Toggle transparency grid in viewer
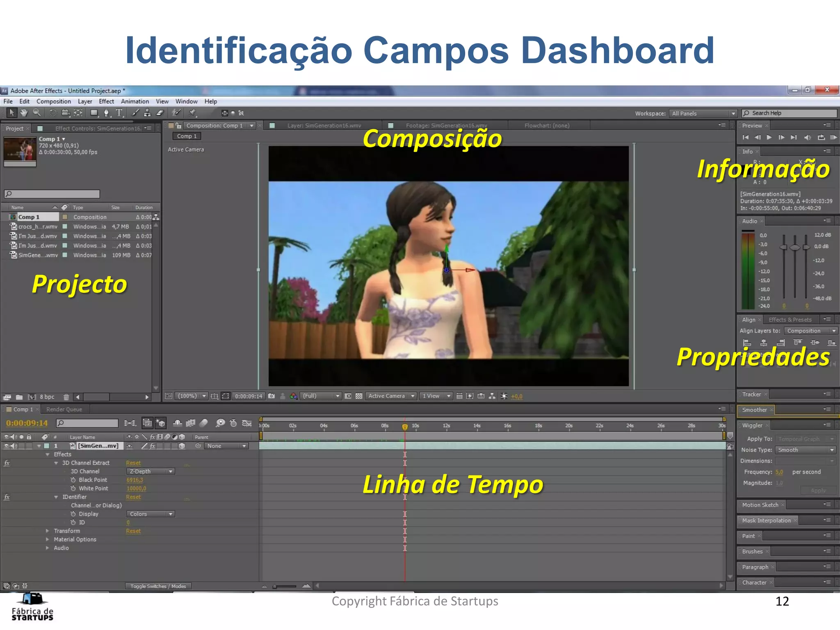The height and width of the screenshot is (630, 840). click(359, 396)
